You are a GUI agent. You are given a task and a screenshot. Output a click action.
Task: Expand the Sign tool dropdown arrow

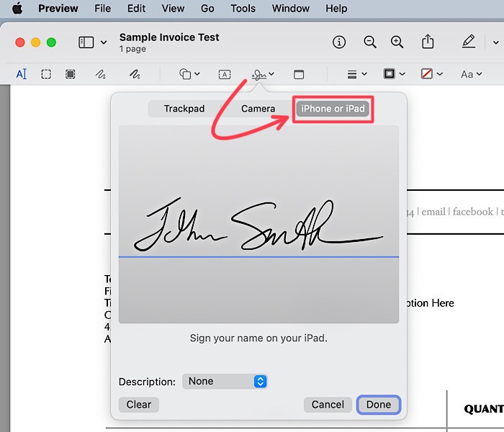[x=271, y=74]
